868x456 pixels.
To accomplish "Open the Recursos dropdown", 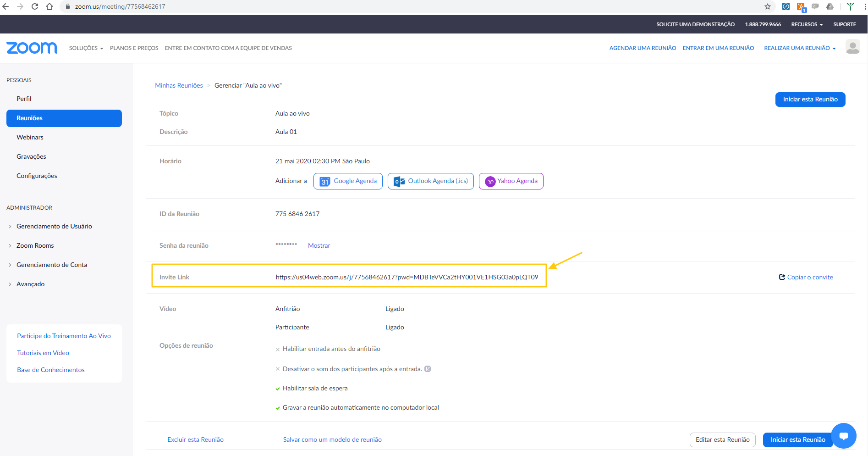I will coord(807,24).
